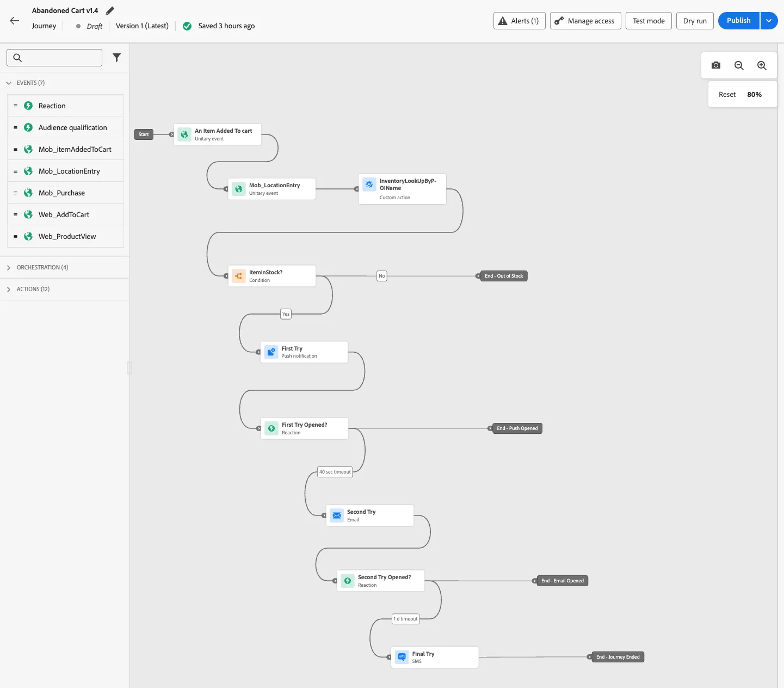Select the Second Try email node icon

[337, 515]
